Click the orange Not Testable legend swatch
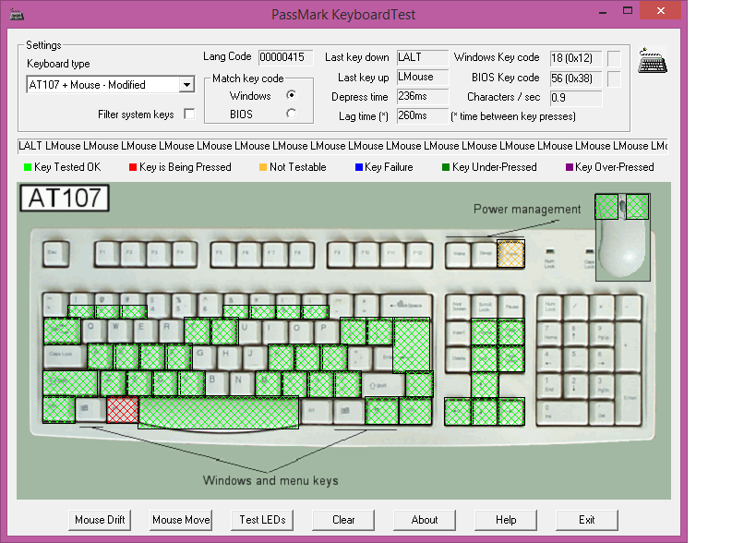Viewport: 756px width, 543px height. click(263, 167)
